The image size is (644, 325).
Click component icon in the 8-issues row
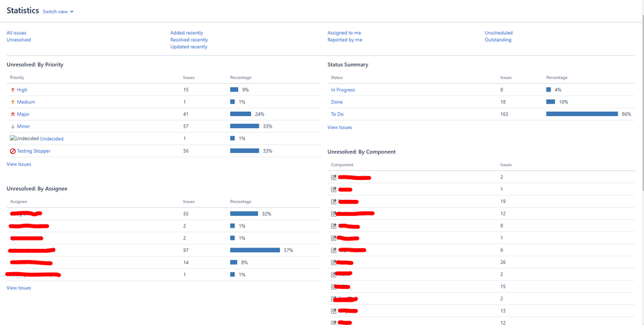pyautogui.click(x=334, y=226)
